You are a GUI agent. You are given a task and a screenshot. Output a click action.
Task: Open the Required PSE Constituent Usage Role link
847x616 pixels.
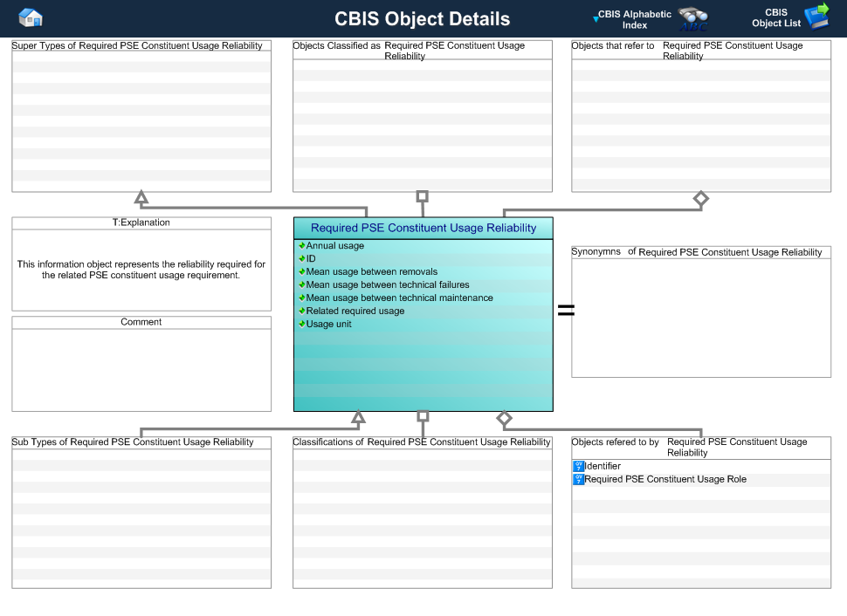[665, 479]
